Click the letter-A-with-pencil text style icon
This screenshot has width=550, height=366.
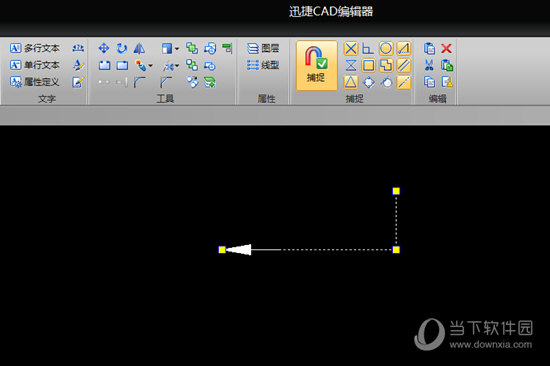[x=78, y=65]
